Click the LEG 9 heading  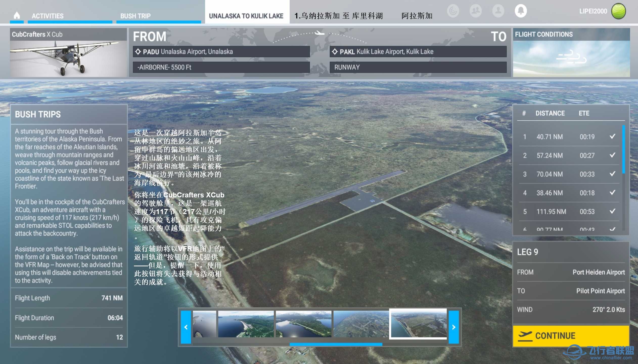pos(528,252)
